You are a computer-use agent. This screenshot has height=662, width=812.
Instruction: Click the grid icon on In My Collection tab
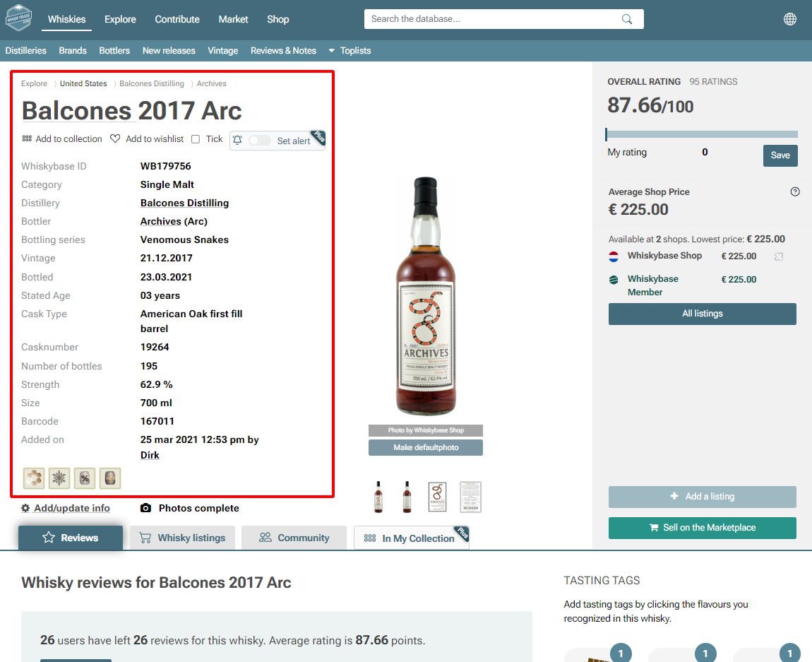point(370,538)
